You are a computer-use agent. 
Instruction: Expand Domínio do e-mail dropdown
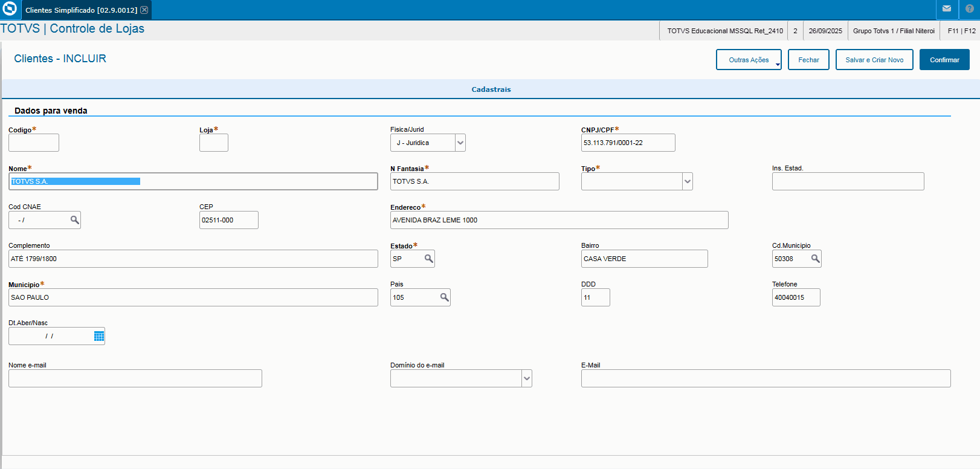(526, 378)
